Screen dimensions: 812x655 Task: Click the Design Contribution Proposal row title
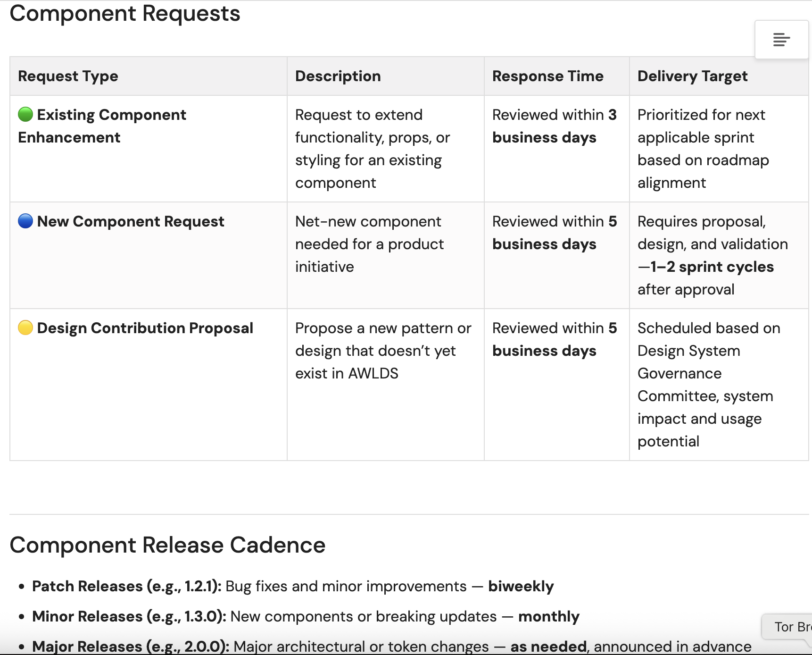[x=145, y=328]
